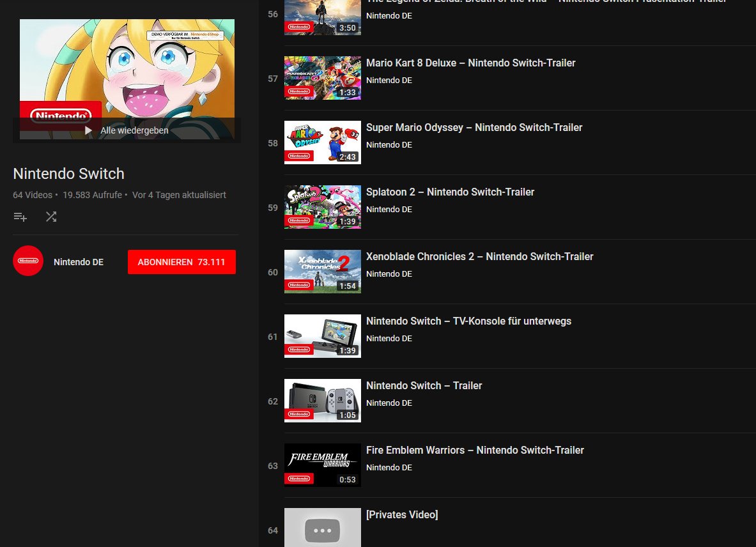The height and width of the screenshot is (547, 756).
Task: Click the 19.583 Aufrufe view count
Action: pyautogui.click(x=93, y=195)
